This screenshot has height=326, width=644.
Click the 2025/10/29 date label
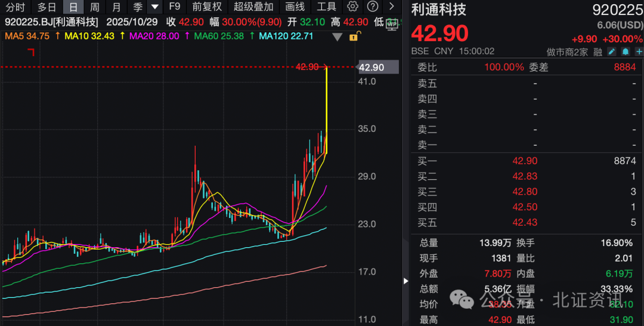coord(132,21)
